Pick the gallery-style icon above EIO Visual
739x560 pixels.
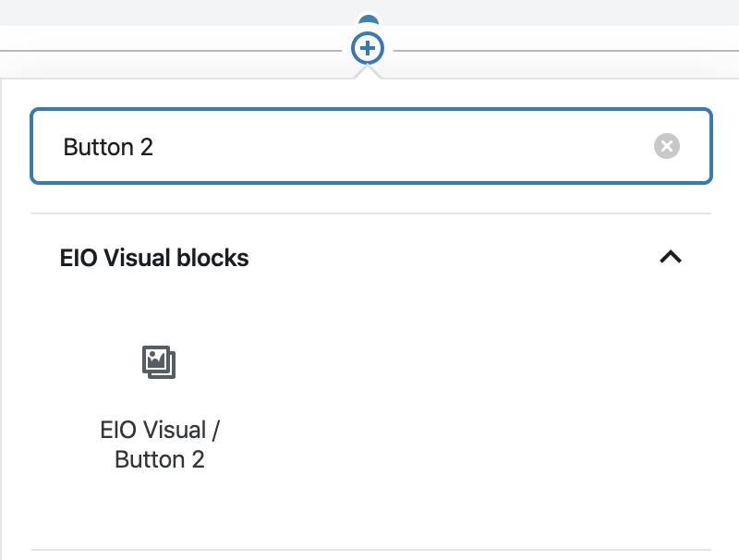159,362
